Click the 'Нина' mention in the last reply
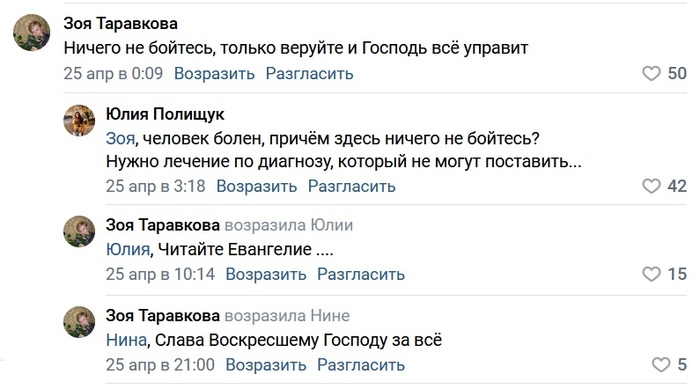The width and height of the screenshot is (700, 389). pyautogui.click(x=126, y=340)
